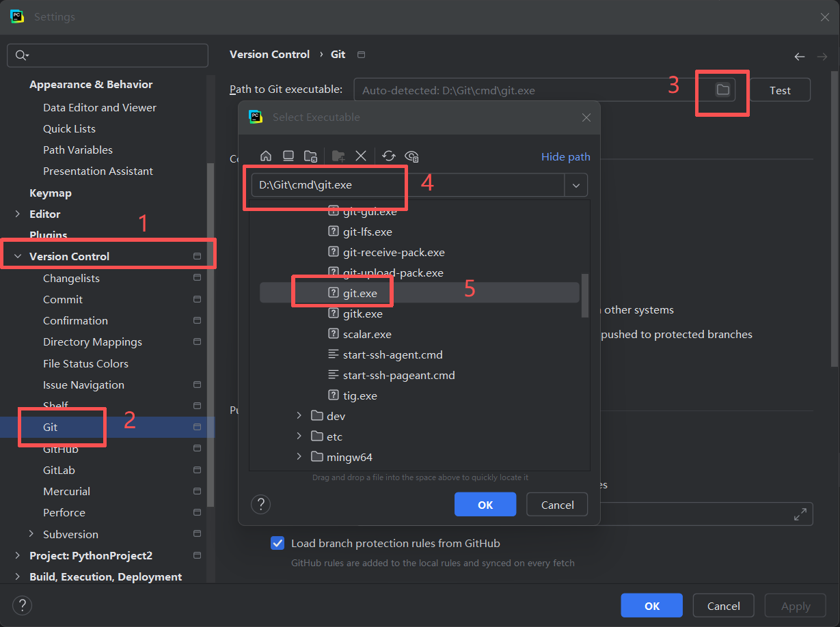Open the path history dropdown arrow
Viewport: 840px width, 627px height.
pyautogui.click(x=575, y=185)
